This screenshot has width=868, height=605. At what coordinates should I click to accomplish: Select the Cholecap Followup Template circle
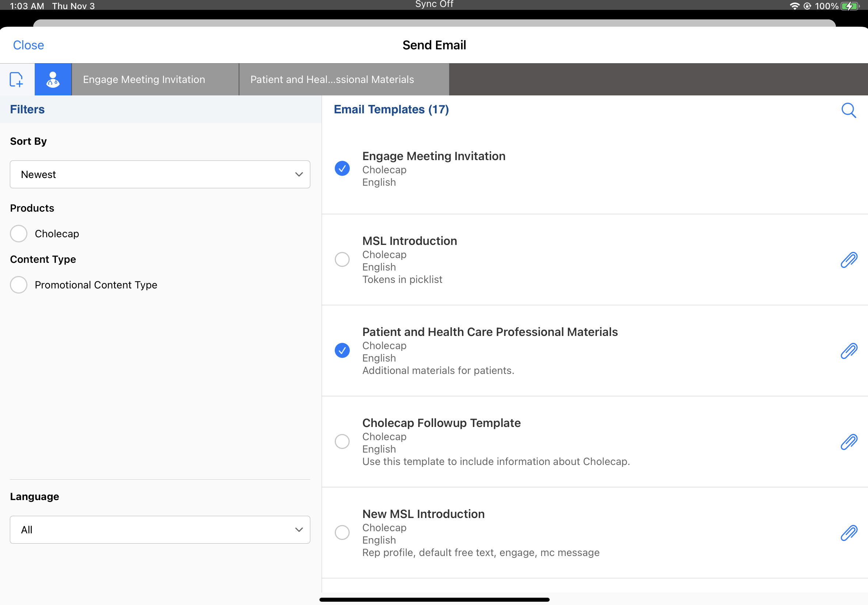342,441
